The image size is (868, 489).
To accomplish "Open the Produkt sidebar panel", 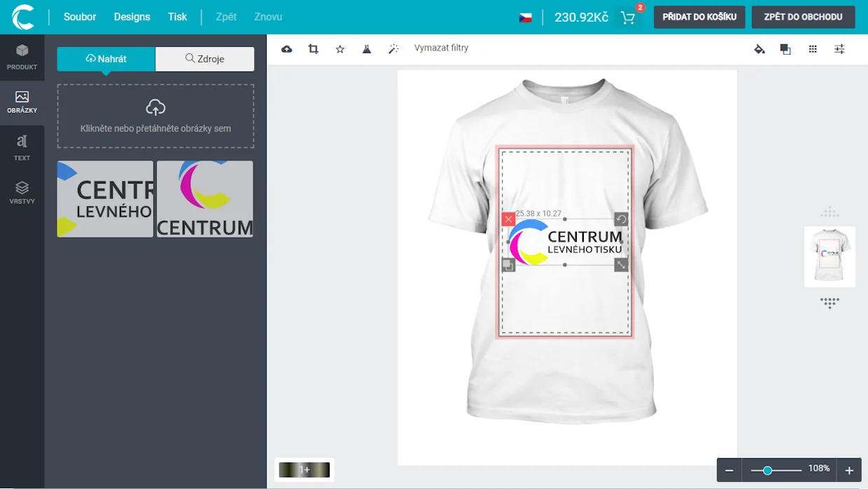I will click(22, 57).
